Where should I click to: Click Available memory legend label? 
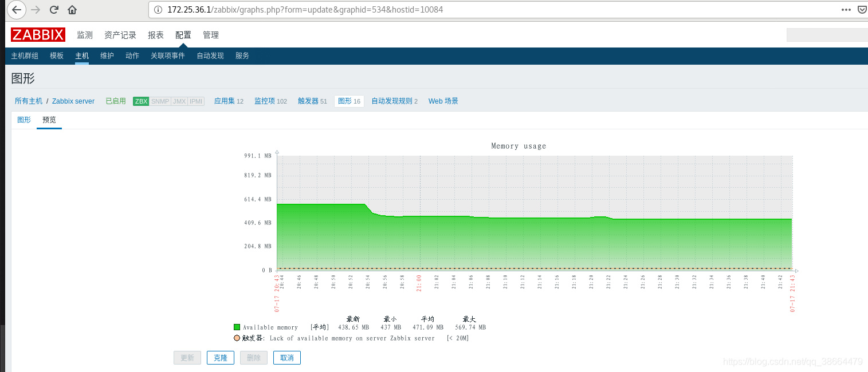point(270,327)
